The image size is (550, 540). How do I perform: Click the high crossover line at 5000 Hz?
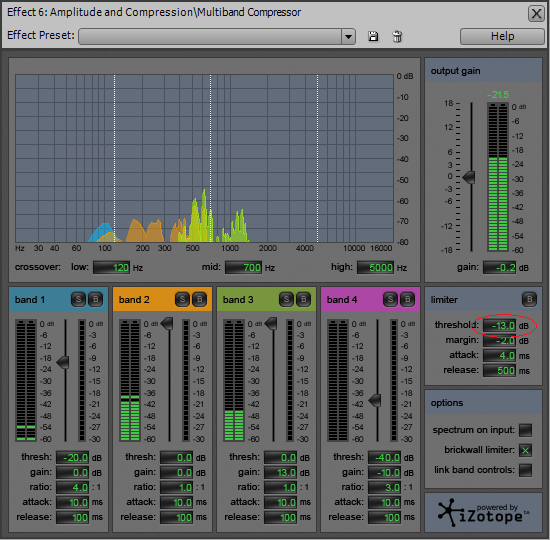coord(318,158)
